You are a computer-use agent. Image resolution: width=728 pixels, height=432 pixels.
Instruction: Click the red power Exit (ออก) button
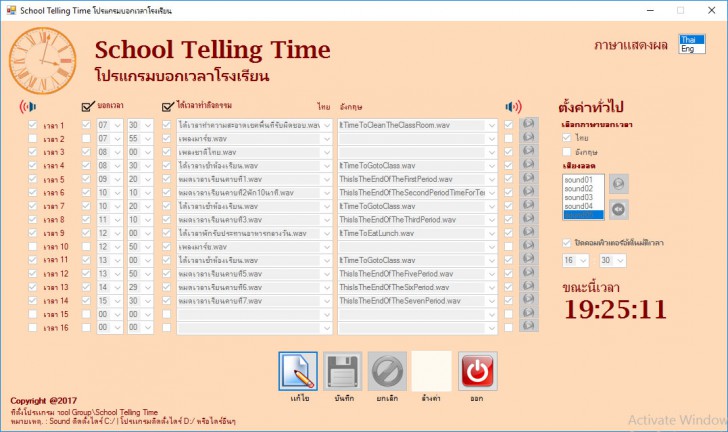477,371
